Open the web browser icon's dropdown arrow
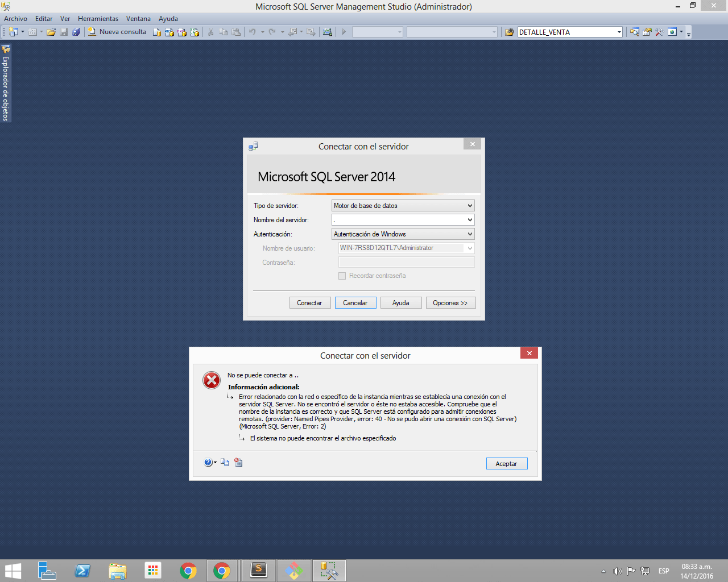Image resolution: width=728 pixels, height=582 pixels. [681, 32]
